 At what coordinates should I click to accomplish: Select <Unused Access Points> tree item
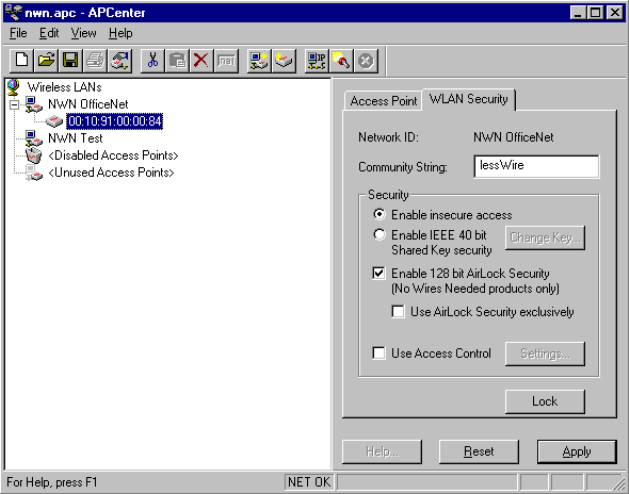click(111, 173)
